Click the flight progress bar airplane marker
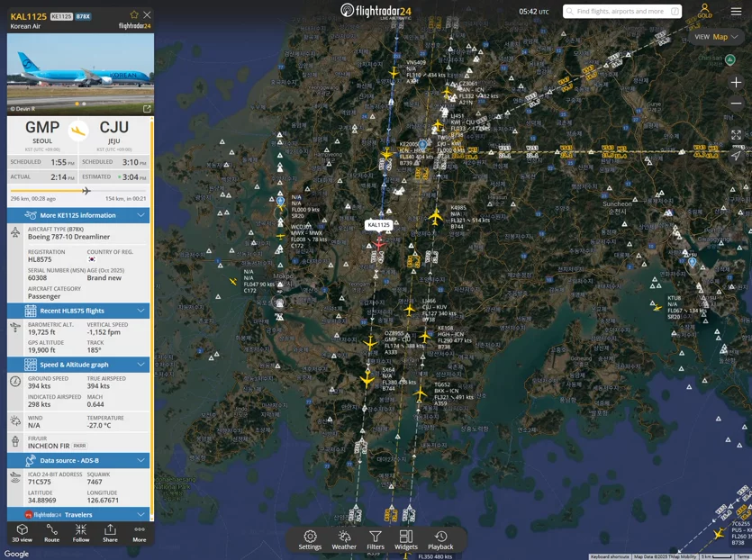Screen dimensions: 752x560 (86, 191)
